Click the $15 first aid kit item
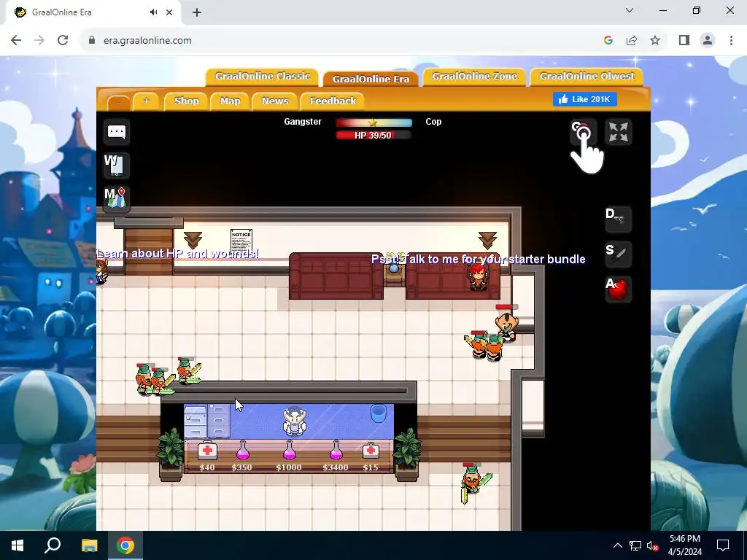Image resolution: width=747 pixels, height=560 pixels. (371, 450)
